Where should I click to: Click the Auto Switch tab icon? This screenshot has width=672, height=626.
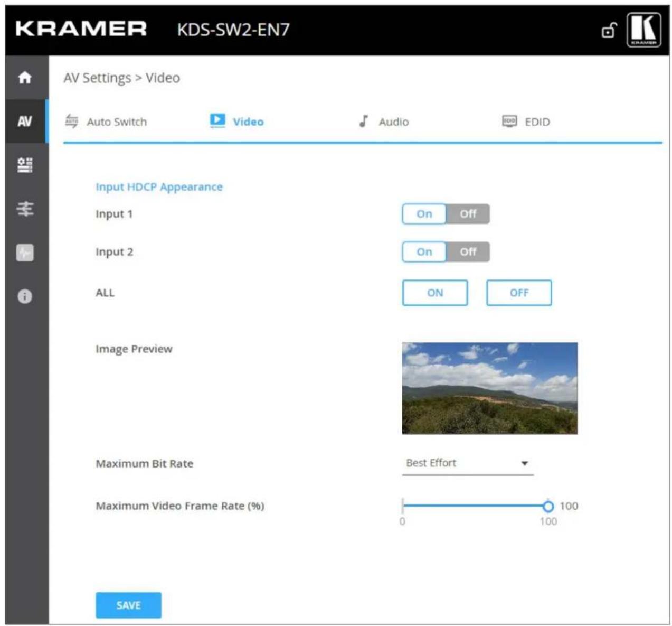tap(71, 121)
